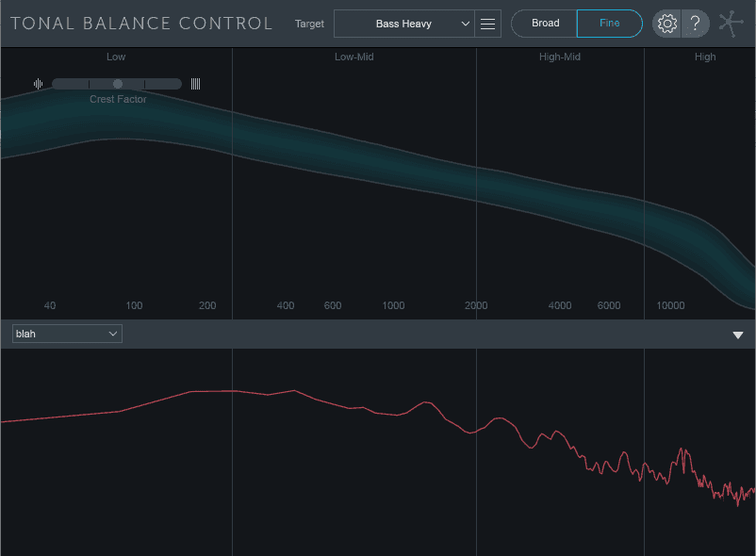Click the Low-Mid band label
Viewport: 756px width, 556px height.
click(x=353, y=57)
